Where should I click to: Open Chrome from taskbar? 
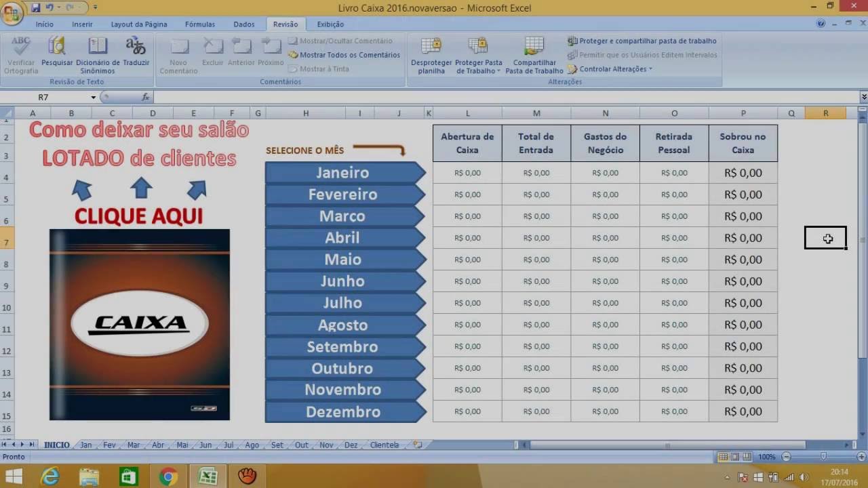pos(168,476)
